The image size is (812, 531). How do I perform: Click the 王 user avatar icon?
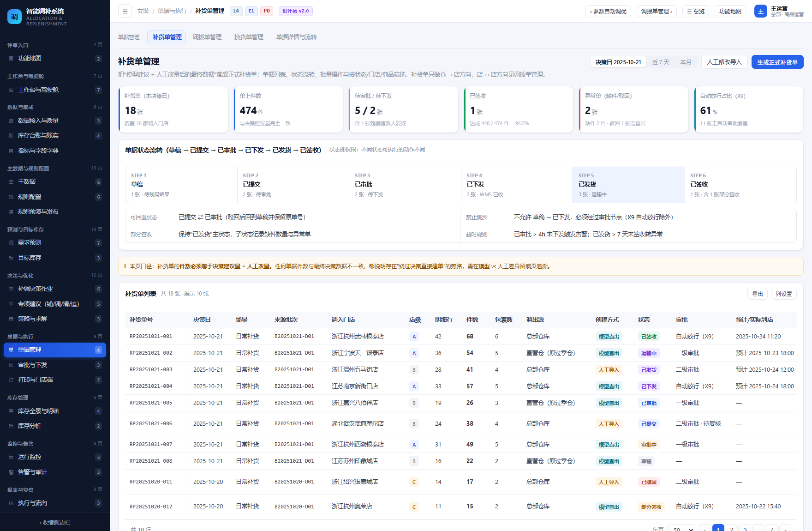pyautogui.click(x=760, y=11)
